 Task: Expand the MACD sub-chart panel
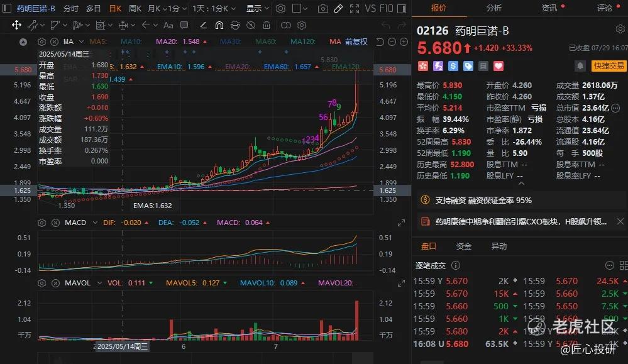(401, 223)
